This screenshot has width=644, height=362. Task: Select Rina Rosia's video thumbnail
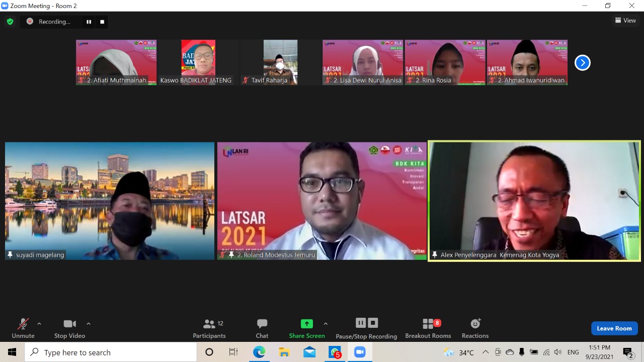(445, 62)
